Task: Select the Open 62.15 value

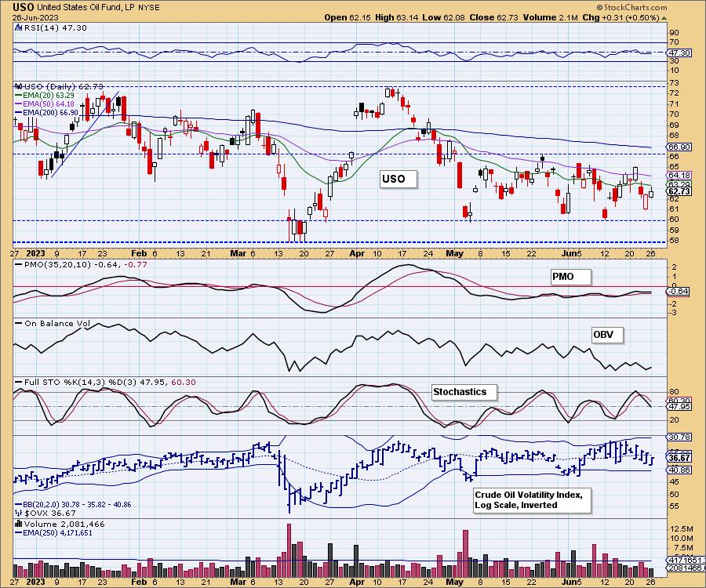Action: 348,17
